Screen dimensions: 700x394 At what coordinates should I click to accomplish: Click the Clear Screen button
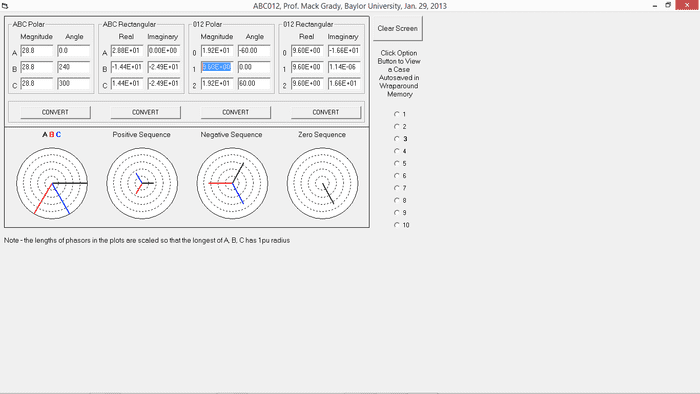(397, 29)
